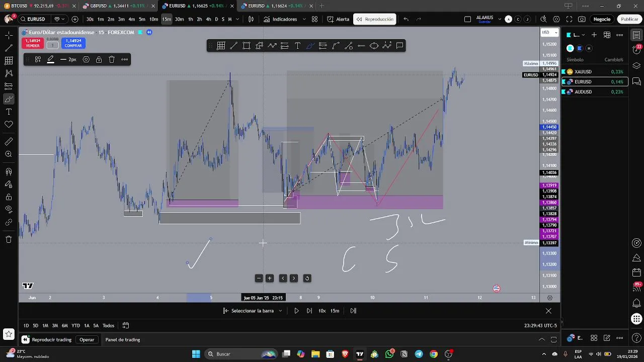Image resolution: width=644 pixels, height=362 pixels.
Task: Open the USD currency dropdown on price scale
Action: (x=549, y=32)
